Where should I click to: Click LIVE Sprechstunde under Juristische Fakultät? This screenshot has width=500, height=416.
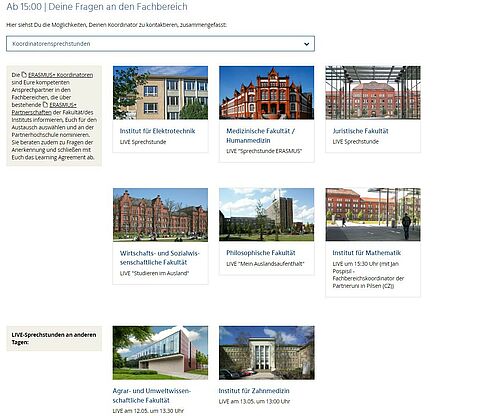356,142
